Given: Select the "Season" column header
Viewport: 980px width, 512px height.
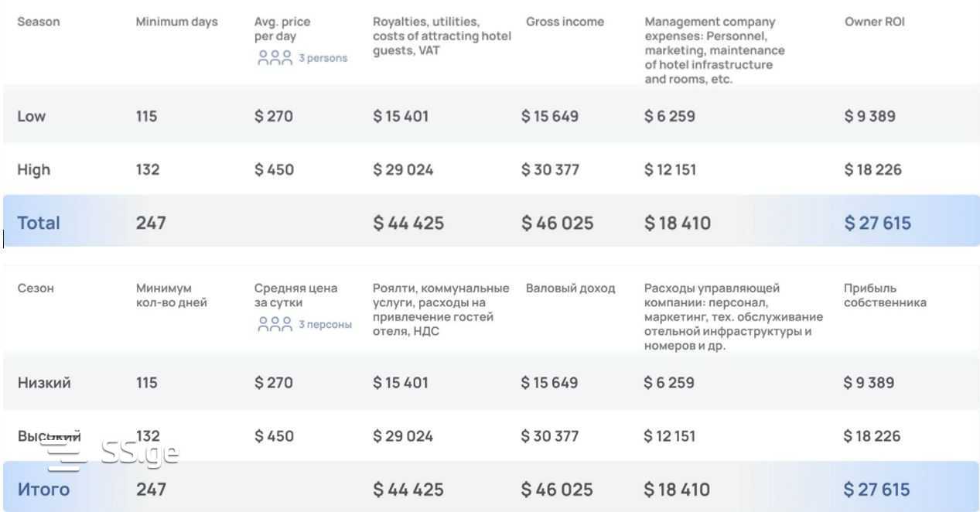Looking at the screenshot, I should (x=39, y=22).
